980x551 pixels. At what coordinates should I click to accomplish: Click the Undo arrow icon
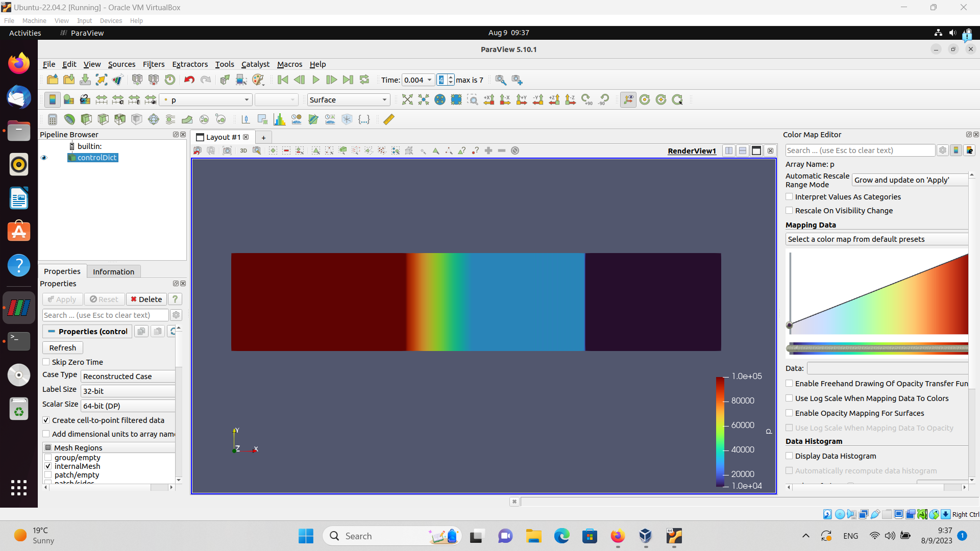point(189,80)
